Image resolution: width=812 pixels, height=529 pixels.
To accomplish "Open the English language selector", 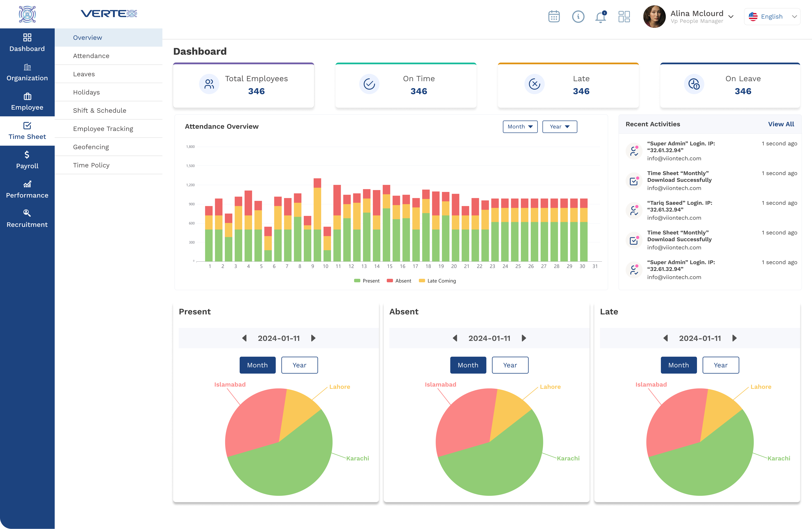I will (772, 16).
